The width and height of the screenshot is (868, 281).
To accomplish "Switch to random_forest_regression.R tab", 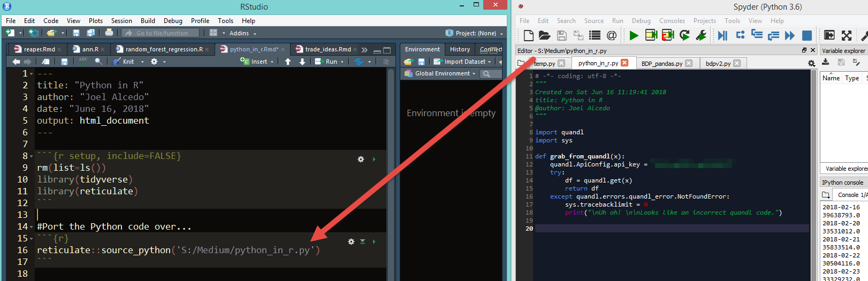I will point(163,49).
